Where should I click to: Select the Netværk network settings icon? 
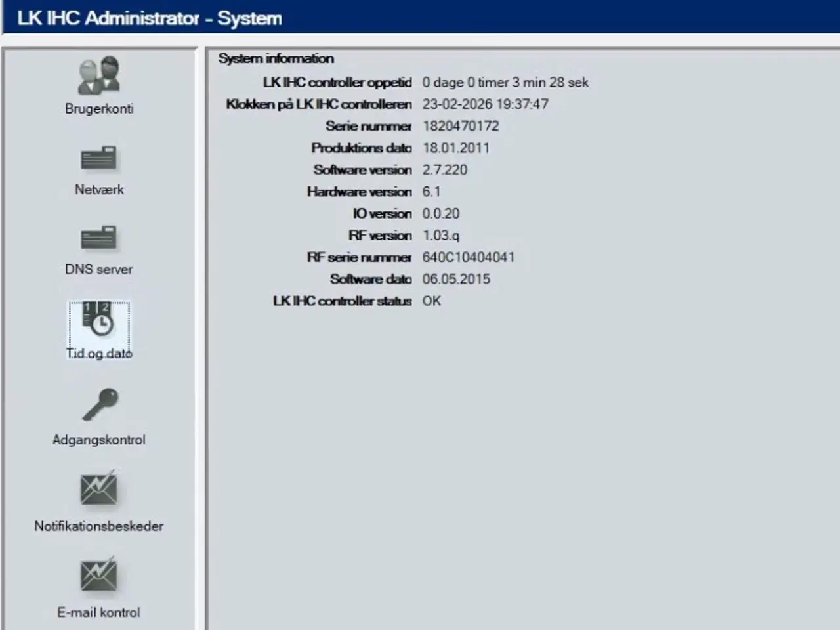tap(99, 157)
